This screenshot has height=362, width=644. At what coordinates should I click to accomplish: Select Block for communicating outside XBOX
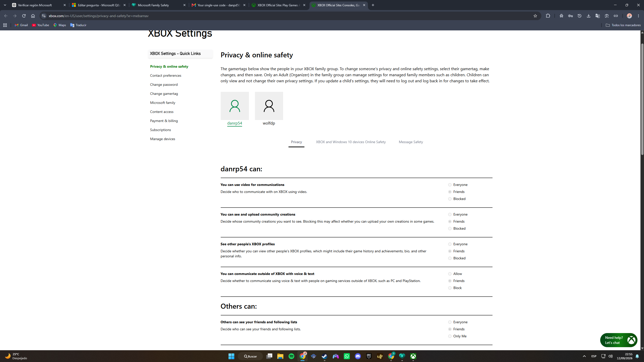(450, 288)
